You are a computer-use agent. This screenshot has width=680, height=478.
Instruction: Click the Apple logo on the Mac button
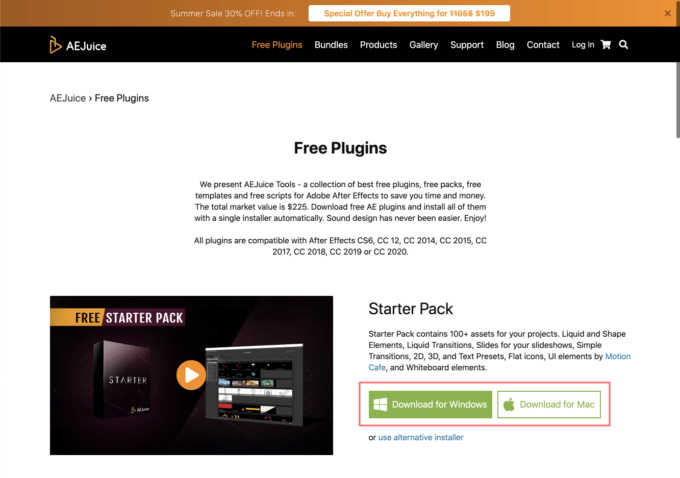click(509, 404)
